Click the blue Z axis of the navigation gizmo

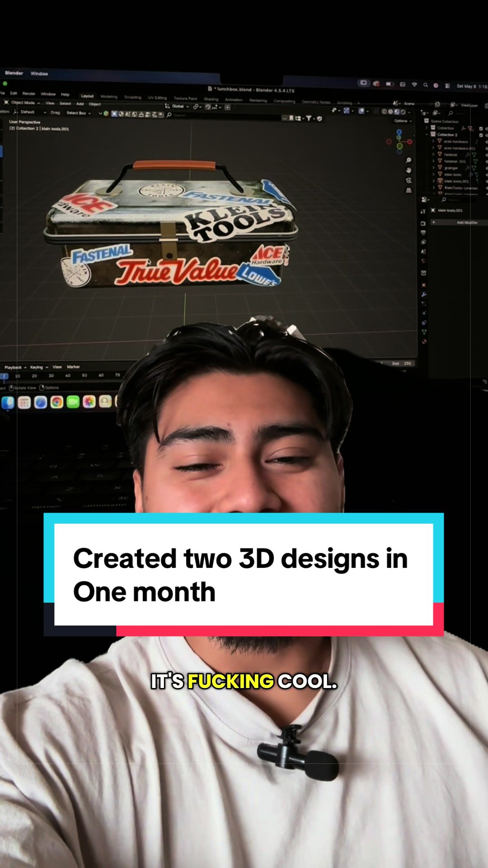point(399,132)
